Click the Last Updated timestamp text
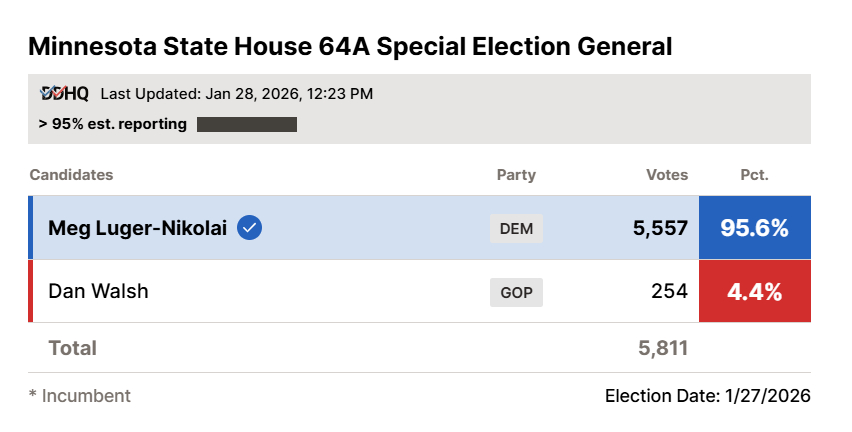Viewport: 852px width, 432px height. click(237, 94)
